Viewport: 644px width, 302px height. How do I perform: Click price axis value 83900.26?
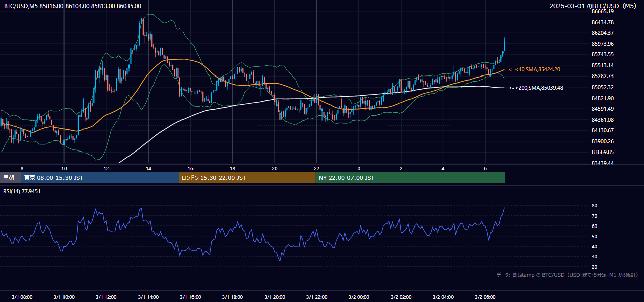pyautogui.click(x=602, y=141)
